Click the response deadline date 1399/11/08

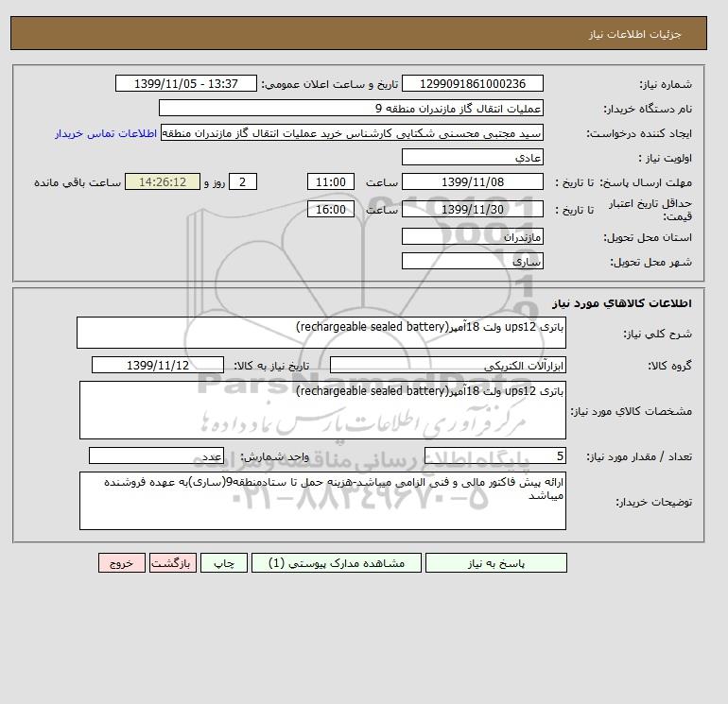pos(472,182)
